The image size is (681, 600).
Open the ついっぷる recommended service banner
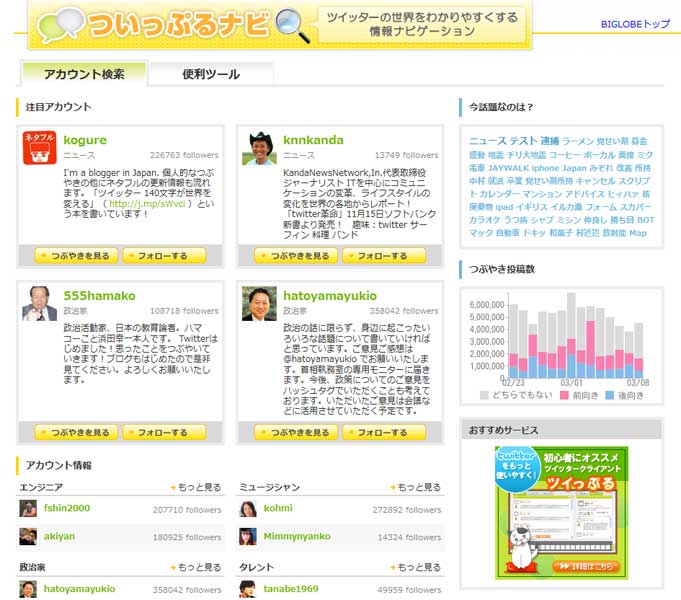point(561,512)
